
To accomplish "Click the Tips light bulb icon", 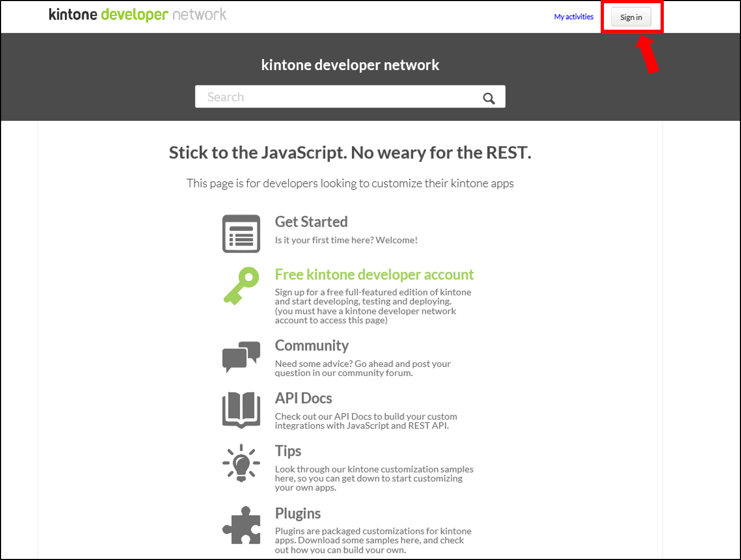I will [x=241, y=463].
